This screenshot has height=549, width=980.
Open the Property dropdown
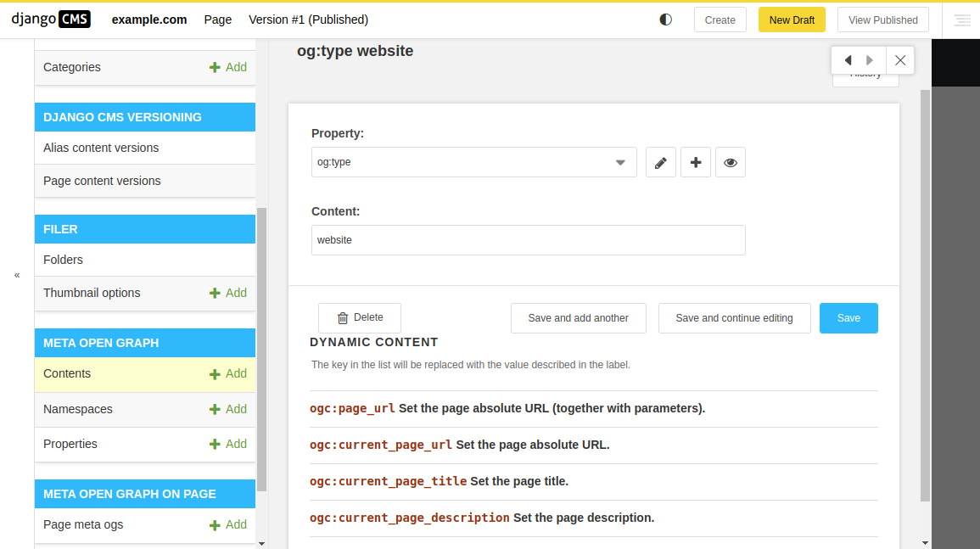coord(473,163)
